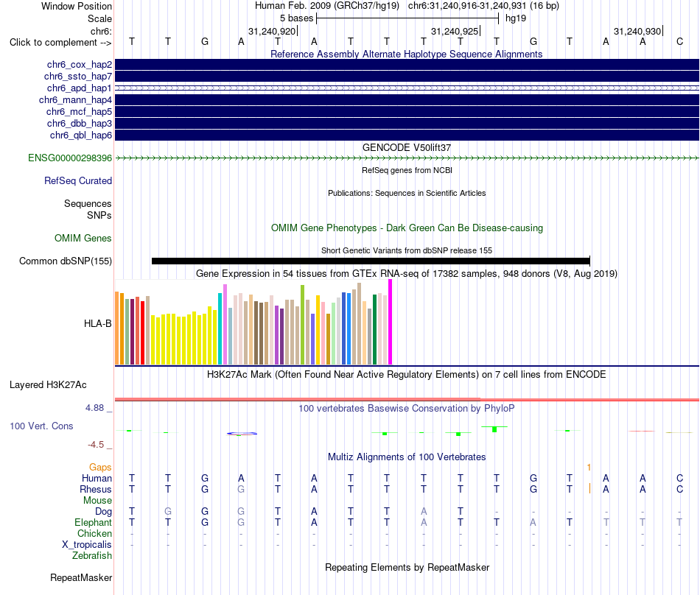Image resolution: width=700 pixels, height=595 pixels.
Task: Click the chr6_cox_hap2 alignment block
Action: pos(407,65)
